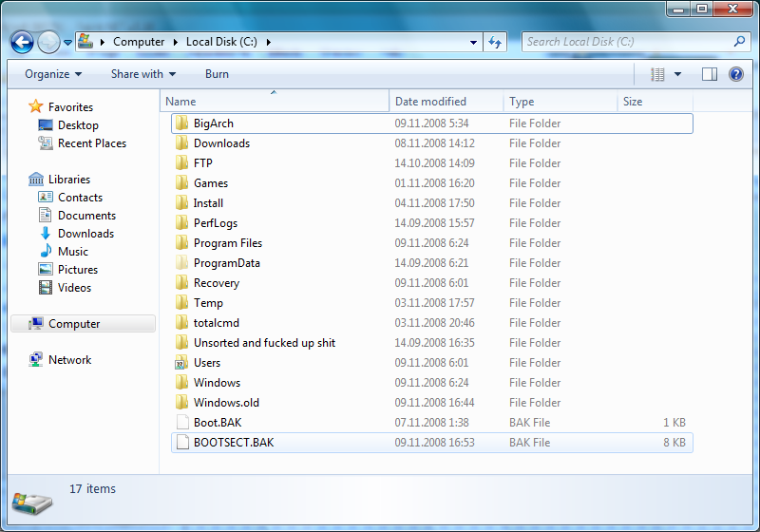Select Favorites in the navigation pane

click(70, 107)
